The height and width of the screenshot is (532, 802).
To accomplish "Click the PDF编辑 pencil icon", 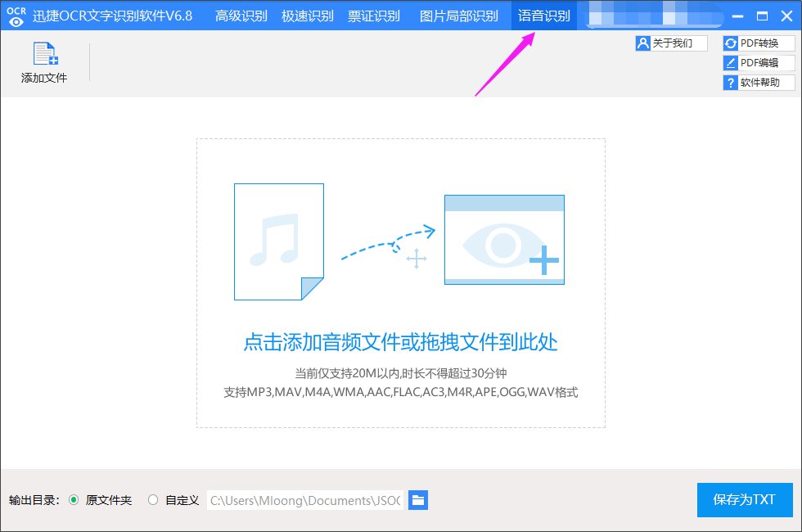I will tap(731, 62).
